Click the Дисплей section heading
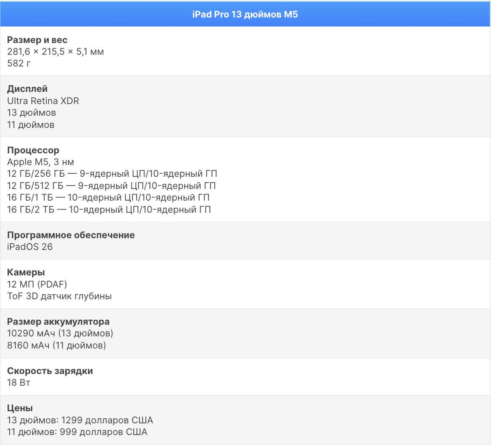Image resolution: width=492 pixels, height=448 pixels. [27, 89]
